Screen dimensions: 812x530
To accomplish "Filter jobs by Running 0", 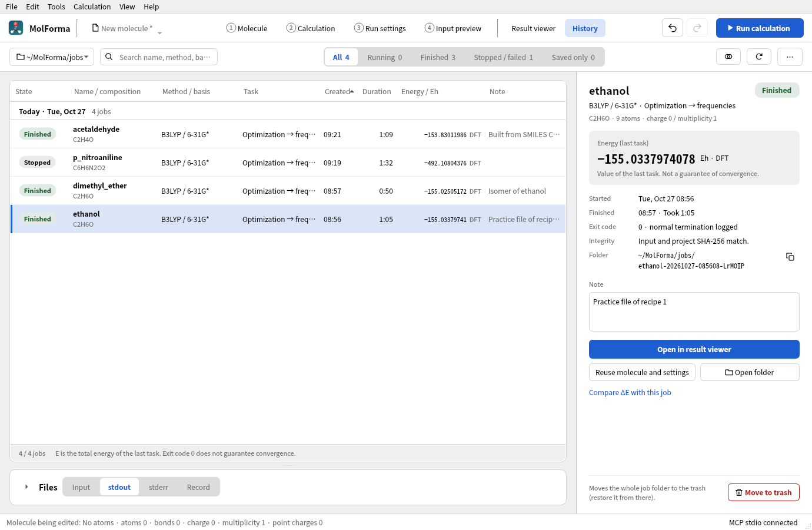I will (385, 57).
